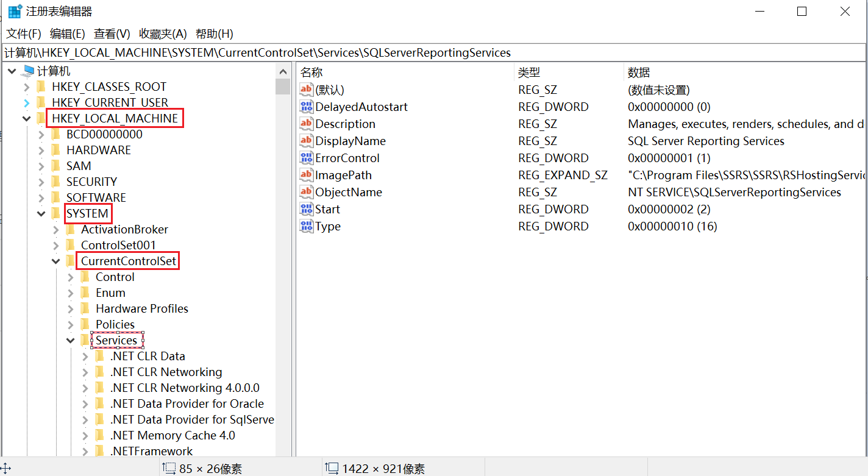Expand the BCD00000000 key arrow

point(41,134)
